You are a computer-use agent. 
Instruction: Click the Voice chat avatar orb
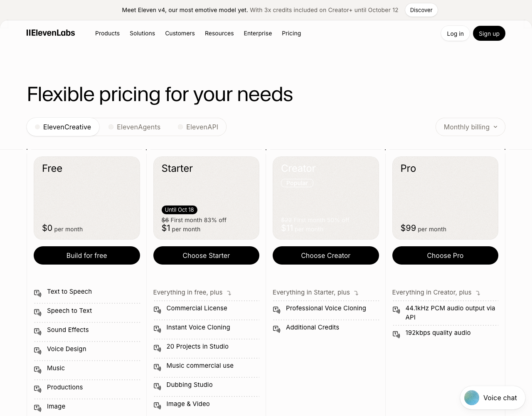[472, 398]
